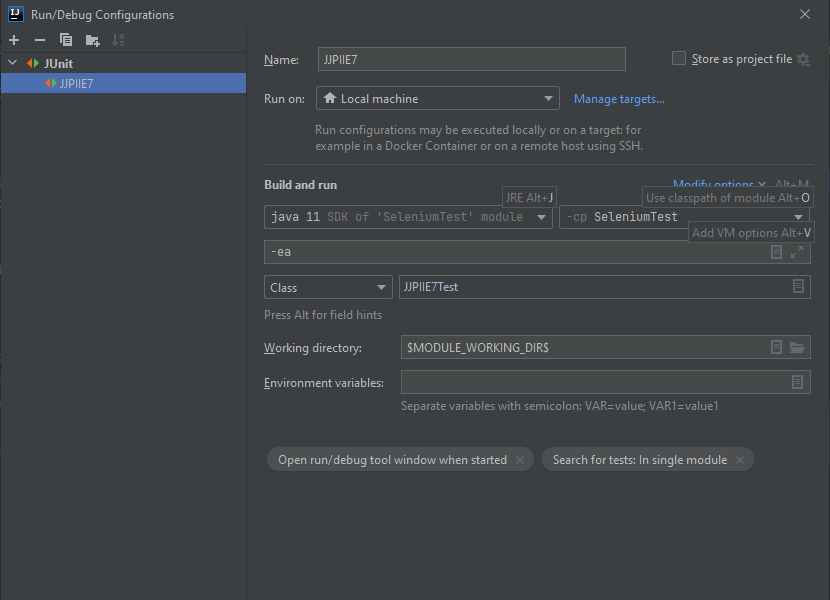
Task: Enable Store as project file checkbox
Action: (679, 58)
